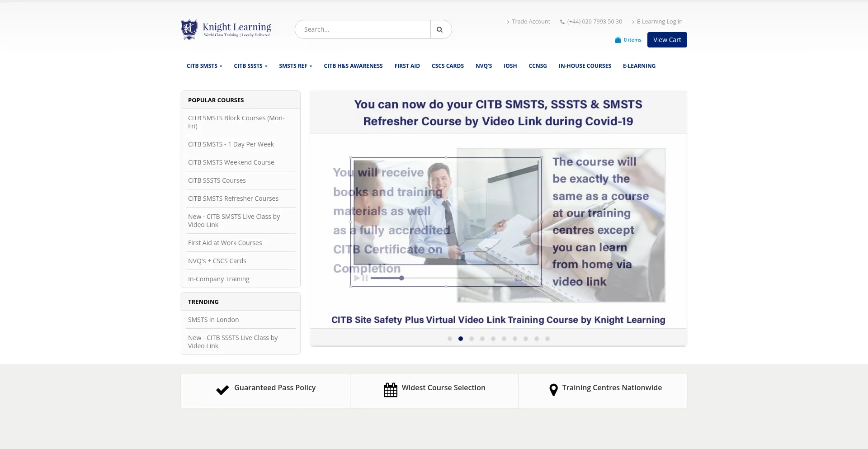Jump to the tenth carousel slide dot
The image size is (868, 449).
coord(547,339)
